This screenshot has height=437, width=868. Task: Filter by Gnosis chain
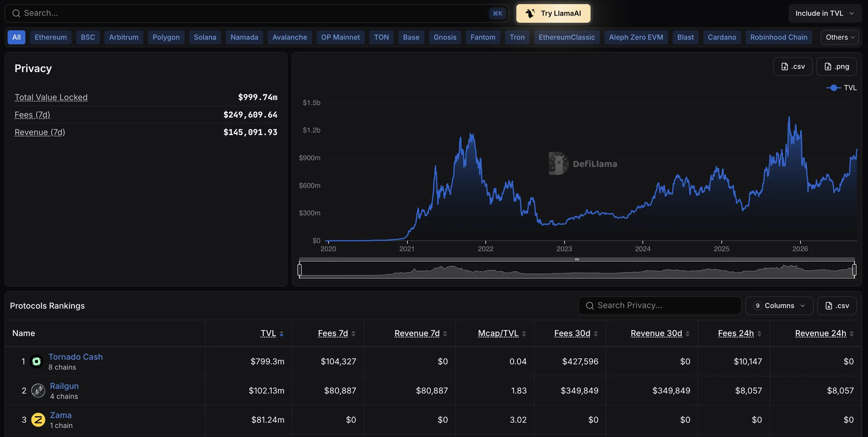coord(445,37)
